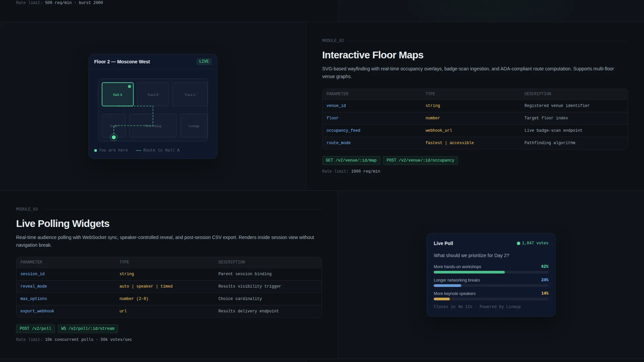Select Track B room on floor map
This screenshot has width=644, height=362.
point(153,95)
